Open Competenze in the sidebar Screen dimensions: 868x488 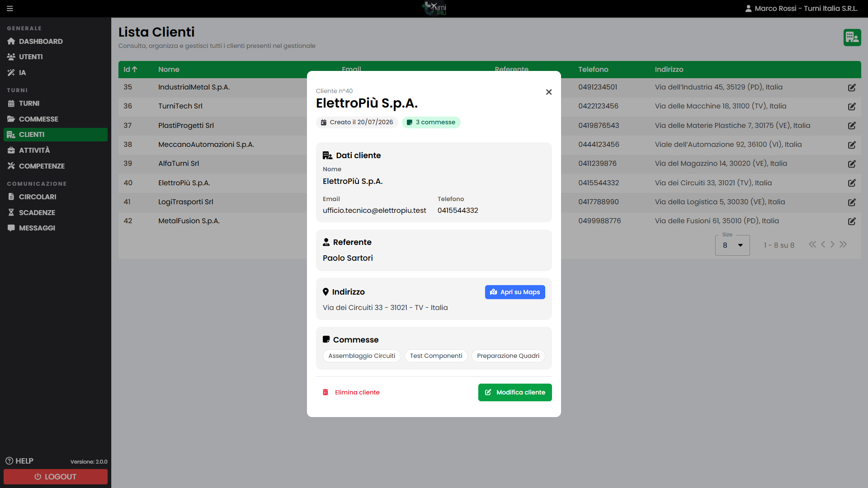[56, 166]
